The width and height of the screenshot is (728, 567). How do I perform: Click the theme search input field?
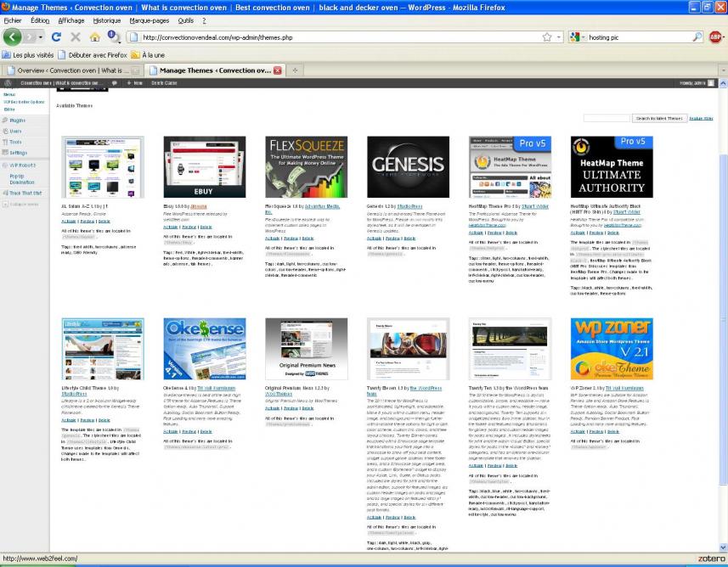coord(607,119)
